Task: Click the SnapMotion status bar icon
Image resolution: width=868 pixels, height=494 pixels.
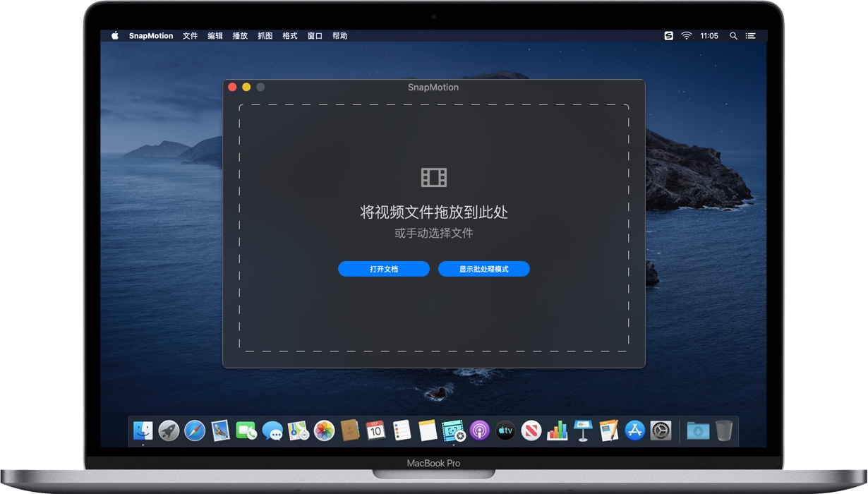Action: tap(668, 35)
